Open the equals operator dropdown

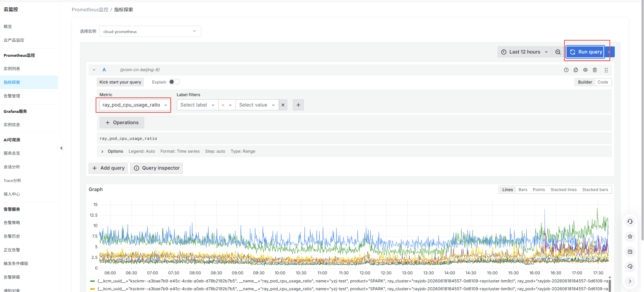(227, 105)
